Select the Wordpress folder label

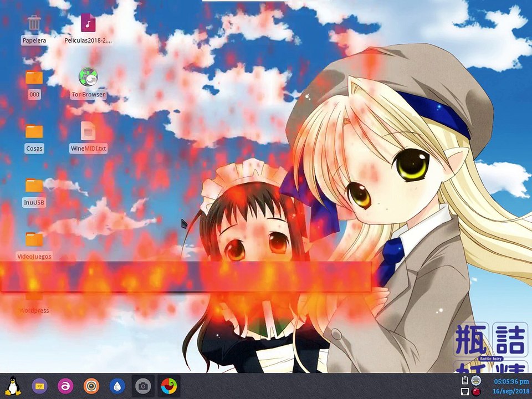tap(34, 310)
